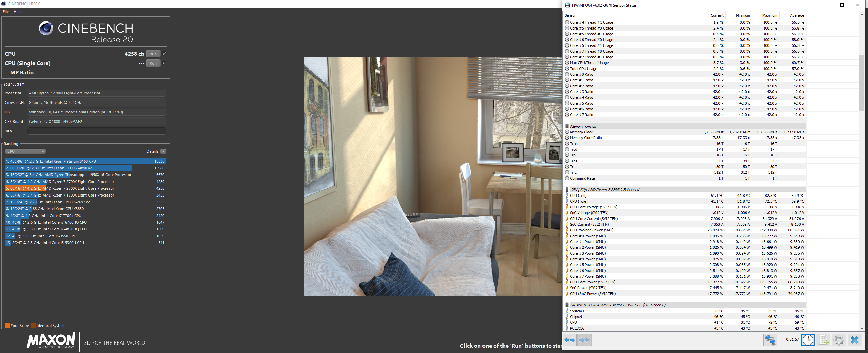This screenshot has height=353, width=868.
Task: Select the Memory Clock Ratio sensor row
Action: [685, 138]
